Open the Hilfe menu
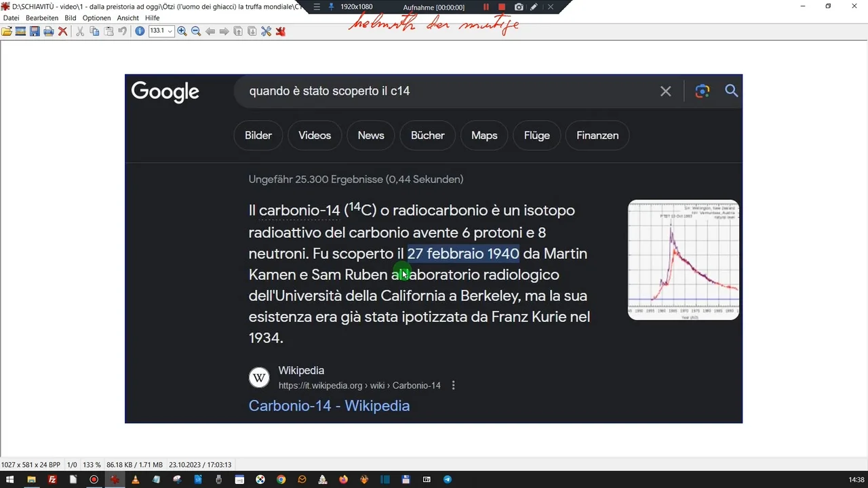 (x=153, y=18)
